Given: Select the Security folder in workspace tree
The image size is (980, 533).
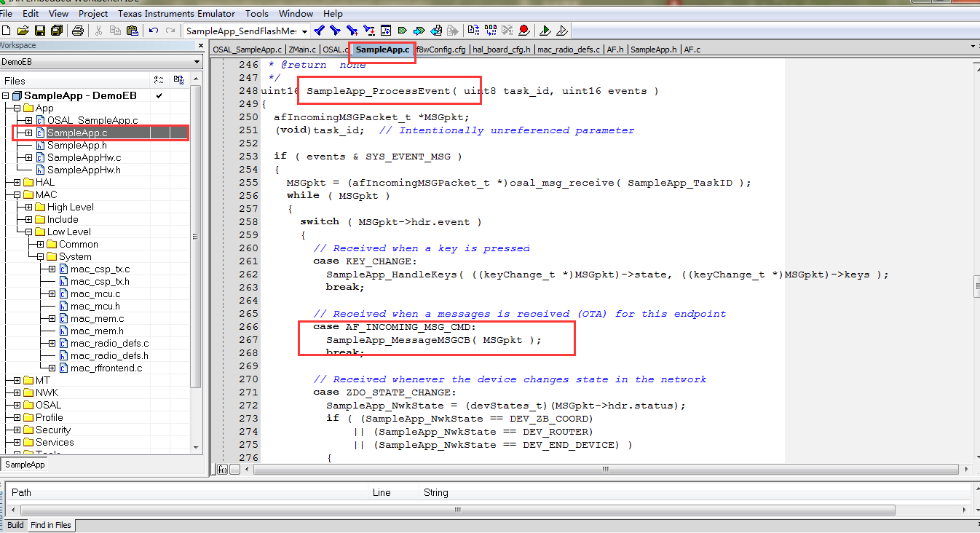Looking at the screenshot, I should (x=53, y=430).
